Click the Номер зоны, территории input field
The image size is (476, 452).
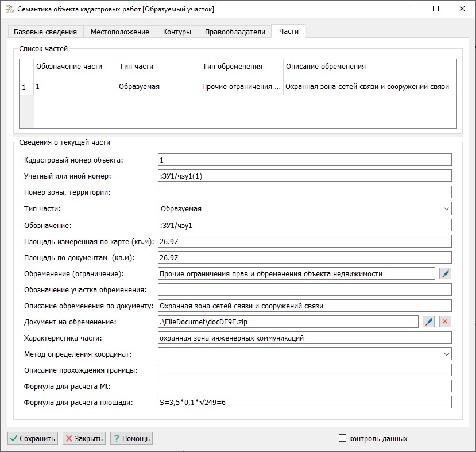coord(304,192)
